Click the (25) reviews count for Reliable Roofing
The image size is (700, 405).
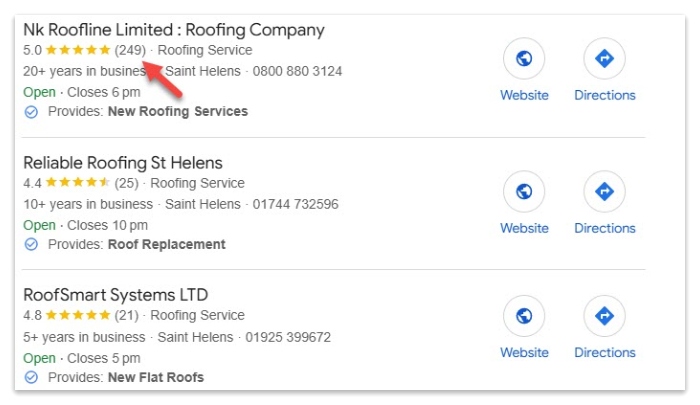pyautogui.click(x=126, y=183)
